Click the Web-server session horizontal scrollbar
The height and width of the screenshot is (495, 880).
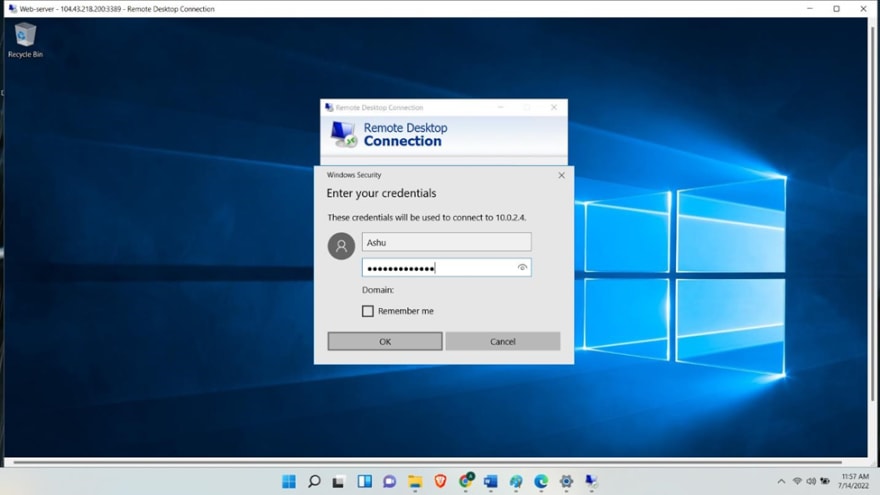(428, 462)
